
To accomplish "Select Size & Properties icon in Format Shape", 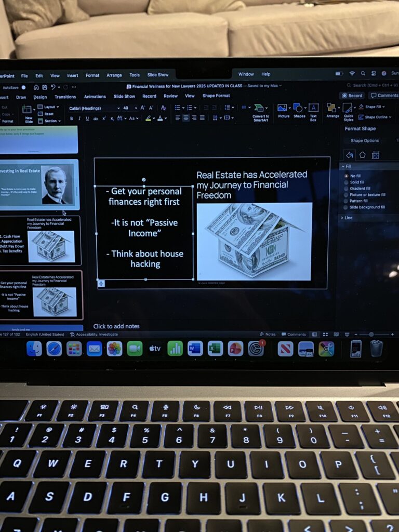I will coord(375,155).
